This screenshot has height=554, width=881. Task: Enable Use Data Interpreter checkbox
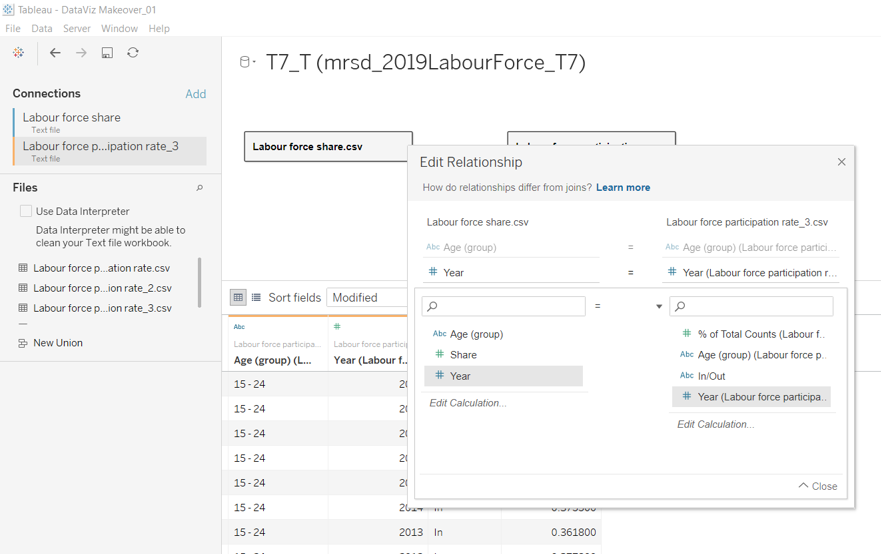point(26,211)
